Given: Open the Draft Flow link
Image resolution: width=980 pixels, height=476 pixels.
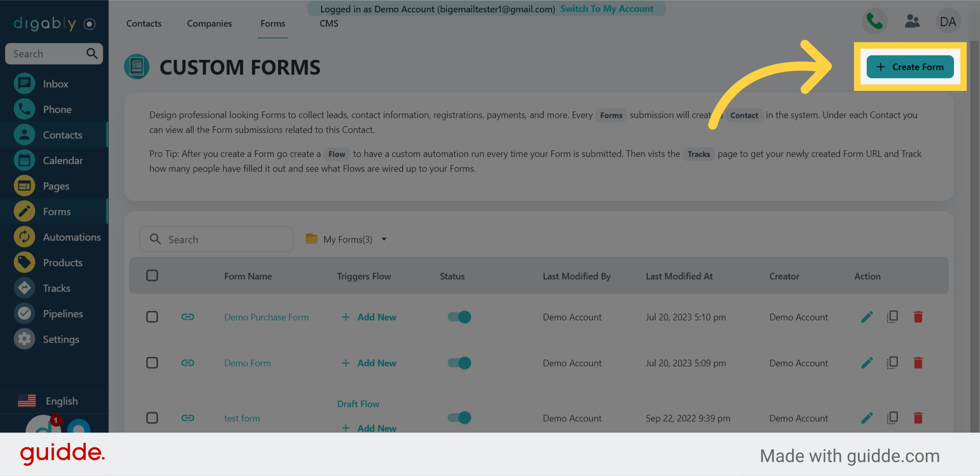Looking at the screenshot, I should point(358,404).
